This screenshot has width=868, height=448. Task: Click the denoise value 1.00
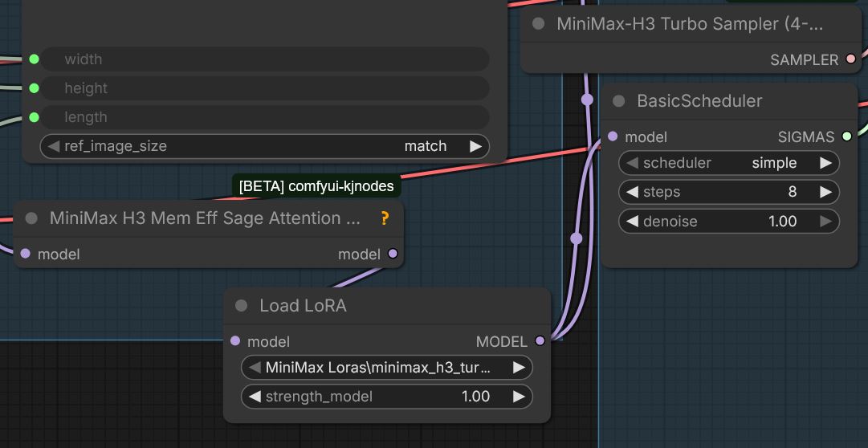pos(782,222)
